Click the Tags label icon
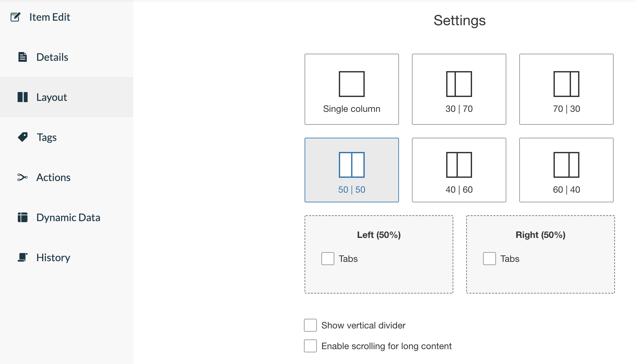Viewport: 635px width, 364px height. coord(22,137)
